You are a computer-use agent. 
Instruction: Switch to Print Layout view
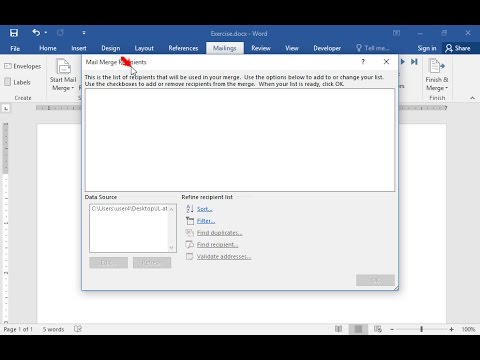point(358,329)
